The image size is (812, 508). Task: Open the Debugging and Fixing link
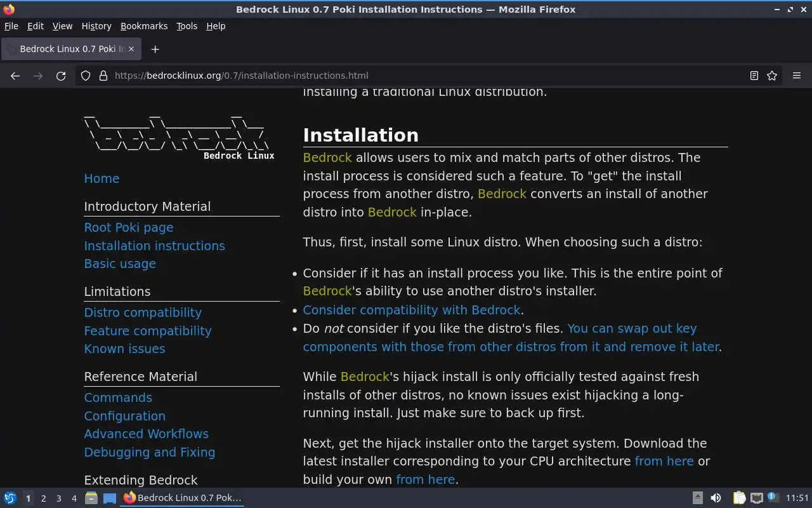coord(150,452)
